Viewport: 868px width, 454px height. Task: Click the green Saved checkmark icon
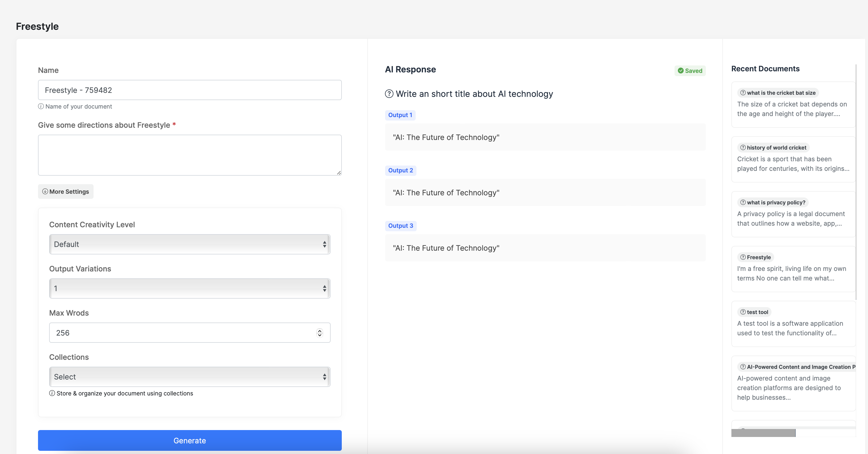[681, 71]
